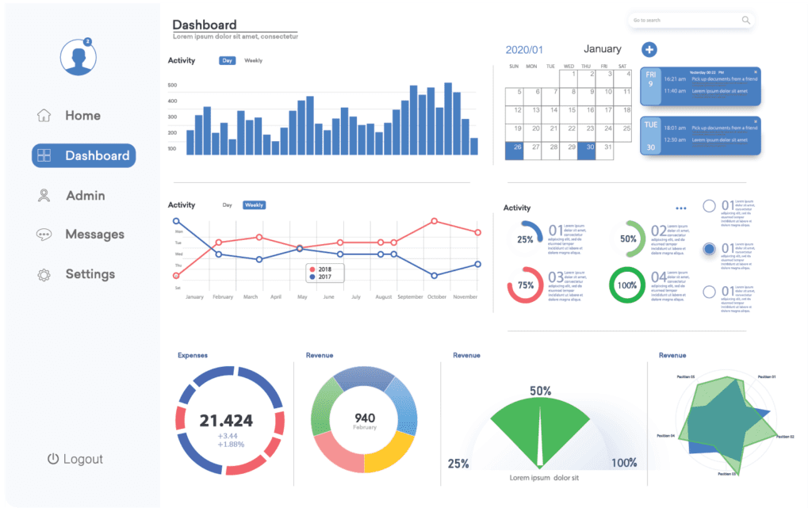812x508 pixels.
Task: Click the January month heading
Action: tap(602, 49)
